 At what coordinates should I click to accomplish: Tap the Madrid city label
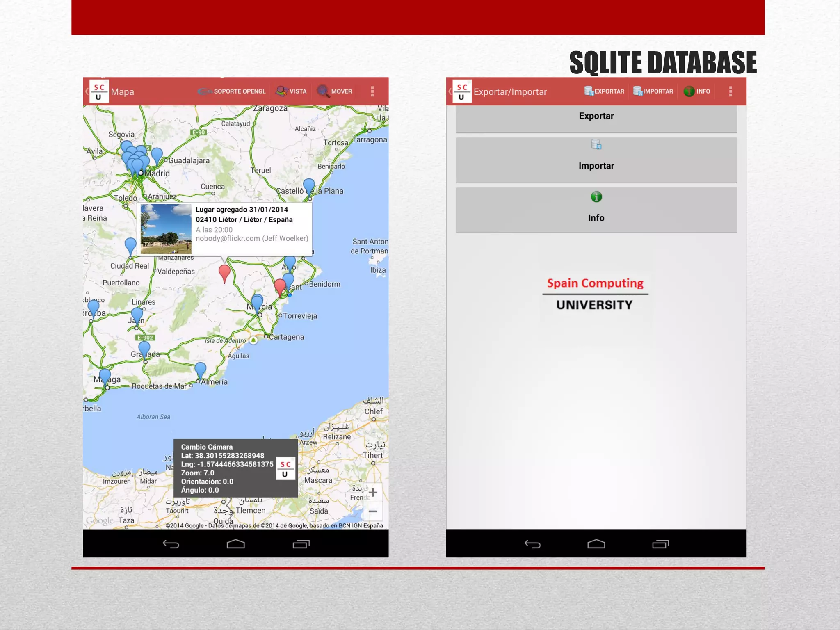point(157,173)
